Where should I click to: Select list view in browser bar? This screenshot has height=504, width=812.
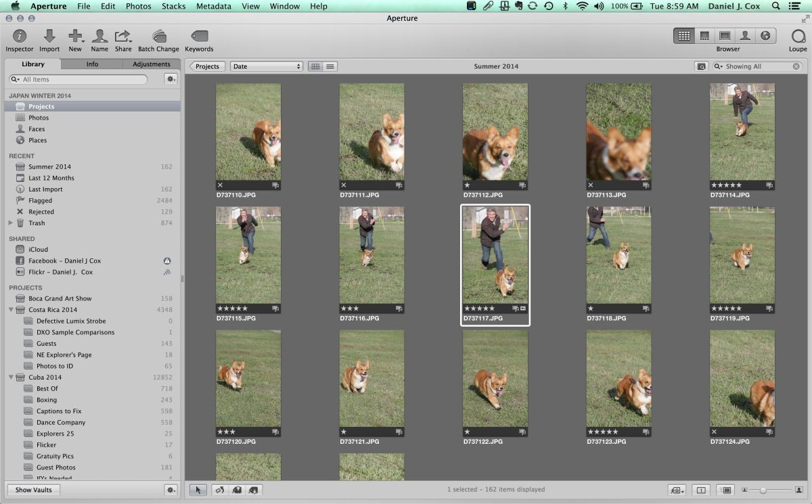[330, 66]
